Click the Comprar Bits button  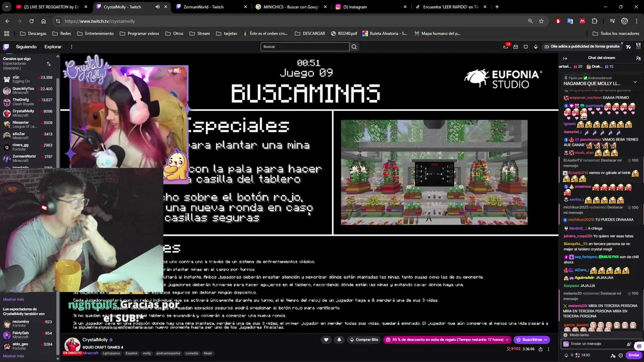(x=364, y=340)
